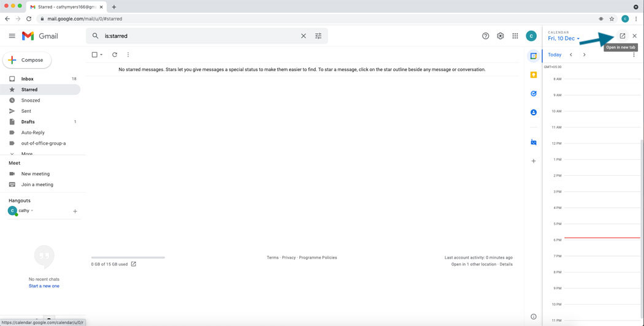Open the Gmail main menu hamburger icon
644x326 pixels.
[x=12, y=36]
